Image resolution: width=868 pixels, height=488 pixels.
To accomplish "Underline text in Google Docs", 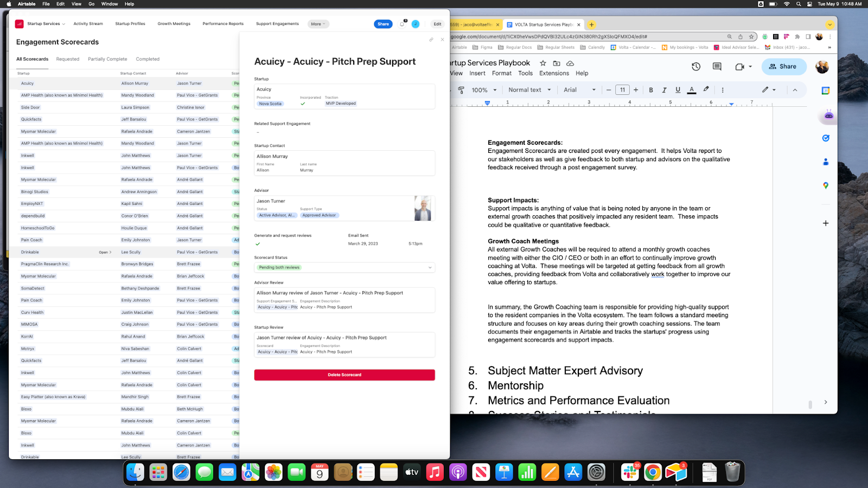I will point(678,90).
